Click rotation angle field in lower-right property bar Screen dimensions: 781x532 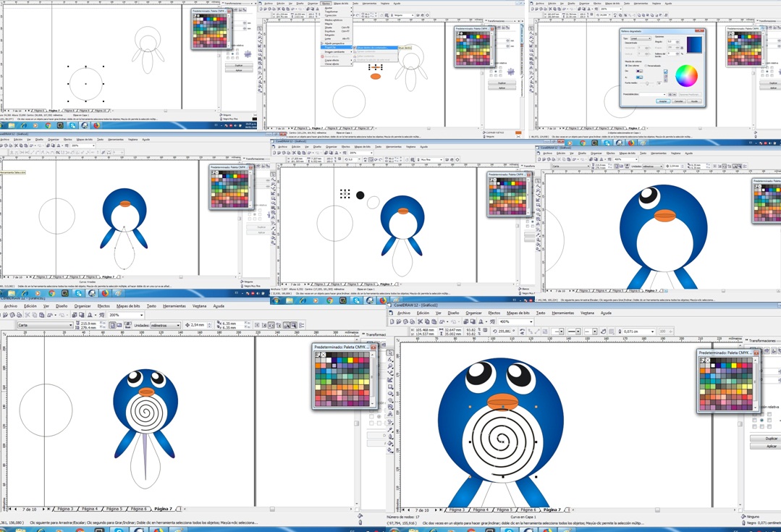(x=504, y=332)
